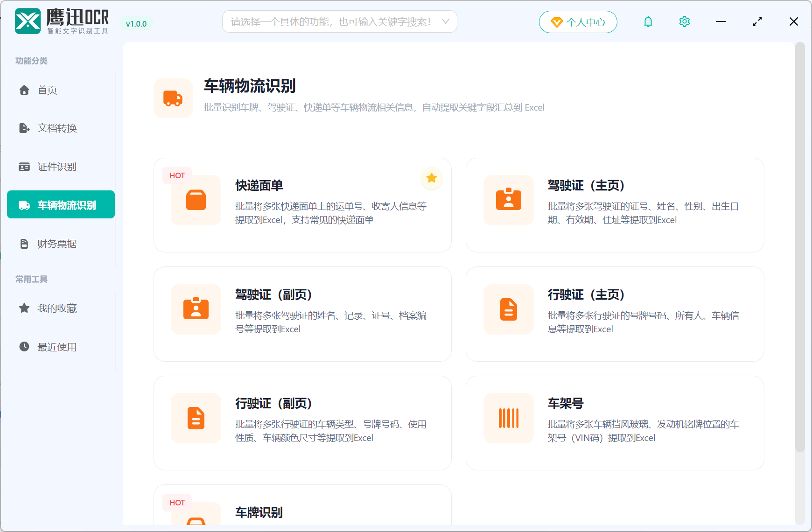The width and height of the screenshot is (812, 532).
Task: Click the notification bell icon
Action: point(648,21)
